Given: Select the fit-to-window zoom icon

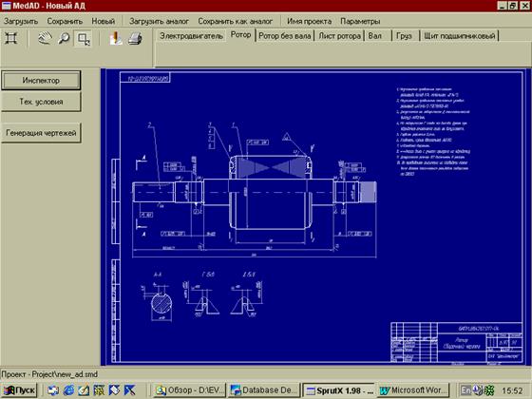Looking at the screenshot, I should 10,38.
